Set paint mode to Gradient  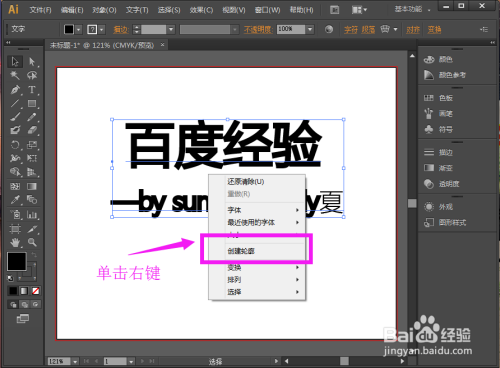[24, 291]
